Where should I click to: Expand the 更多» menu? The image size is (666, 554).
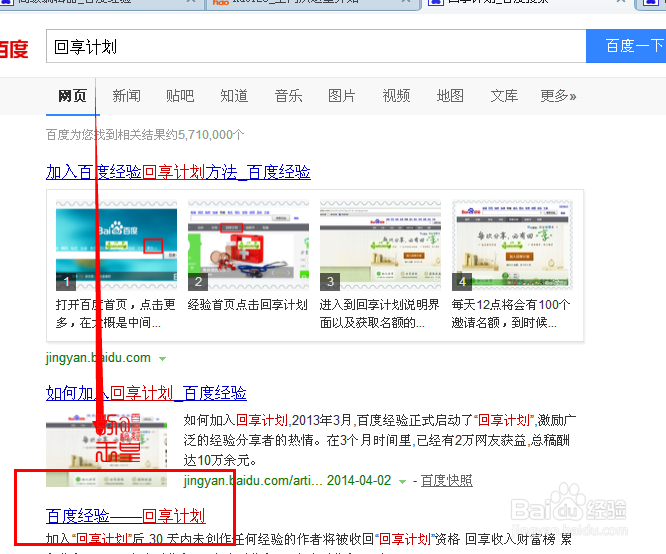(558, 96)
